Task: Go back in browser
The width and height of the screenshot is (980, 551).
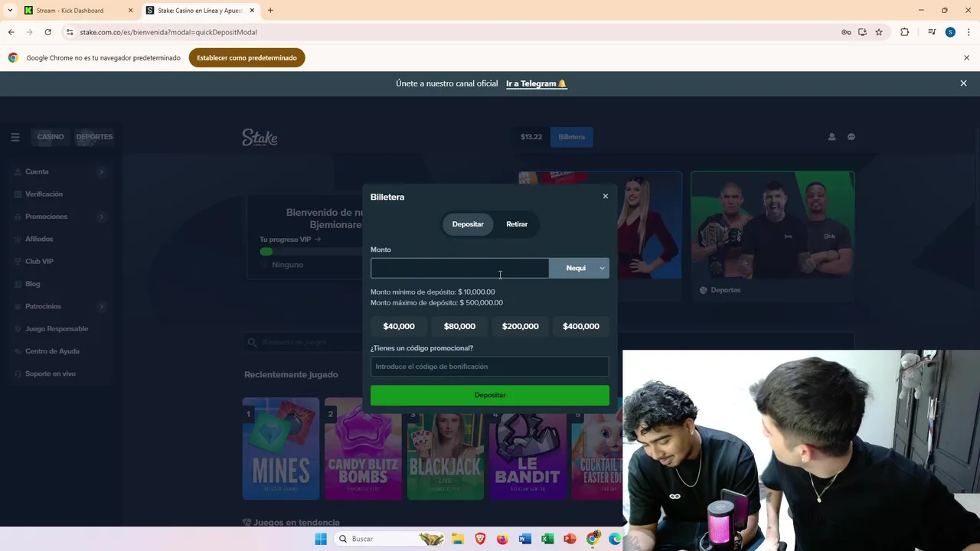Action: point(11,32)
